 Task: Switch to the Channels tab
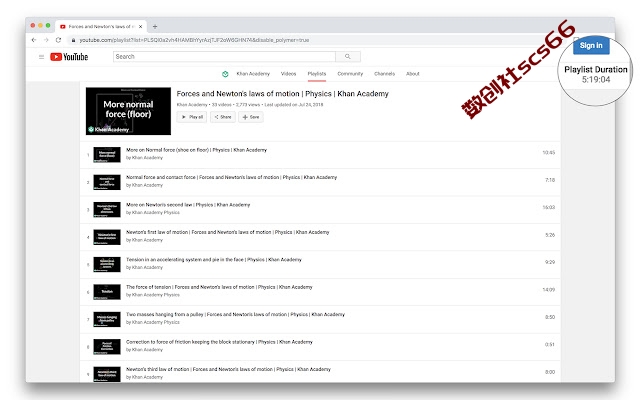point(384,74)
